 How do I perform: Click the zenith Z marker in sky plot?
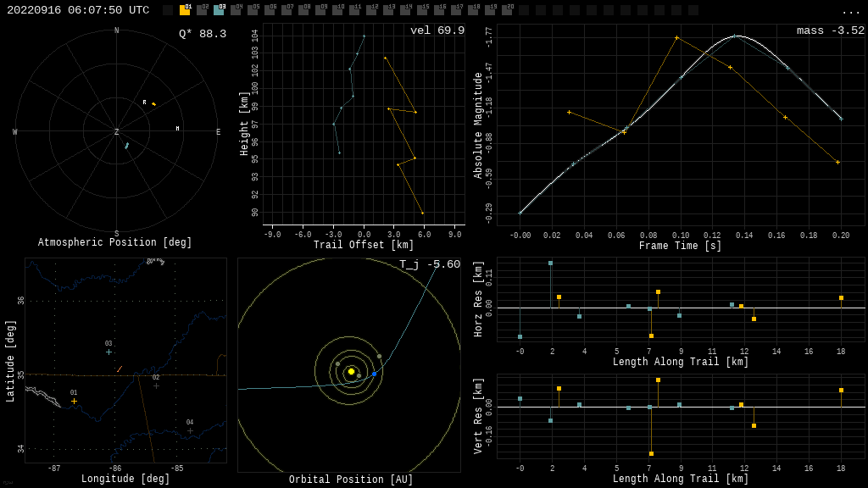click(117, 132)
